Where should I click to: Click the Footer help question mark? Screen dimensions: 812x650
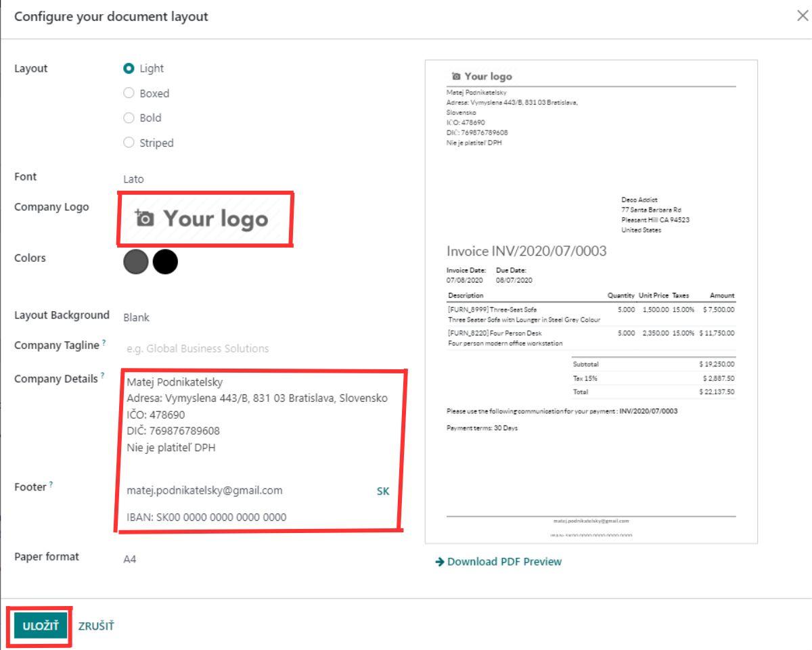point(51,484)
